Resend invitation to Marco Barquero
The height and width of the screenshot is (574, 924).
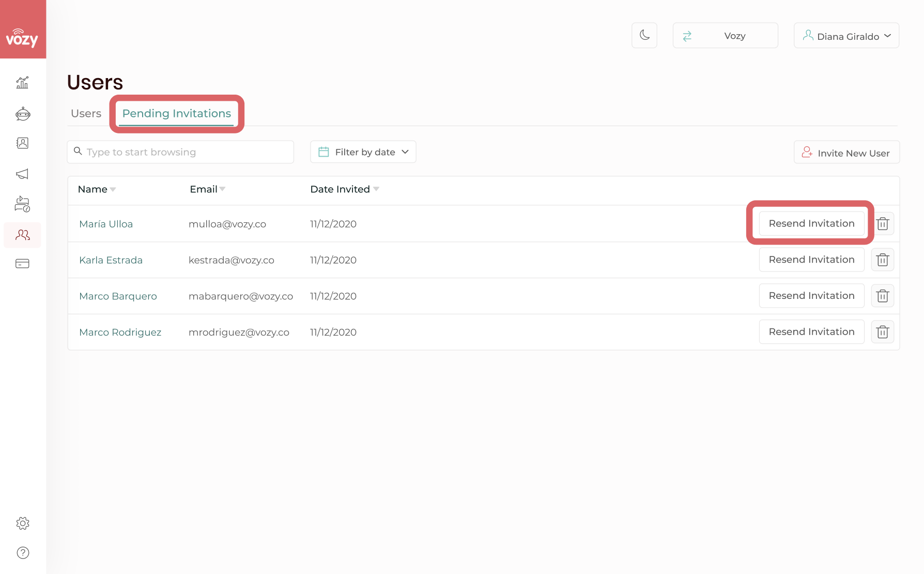[811, 296]
